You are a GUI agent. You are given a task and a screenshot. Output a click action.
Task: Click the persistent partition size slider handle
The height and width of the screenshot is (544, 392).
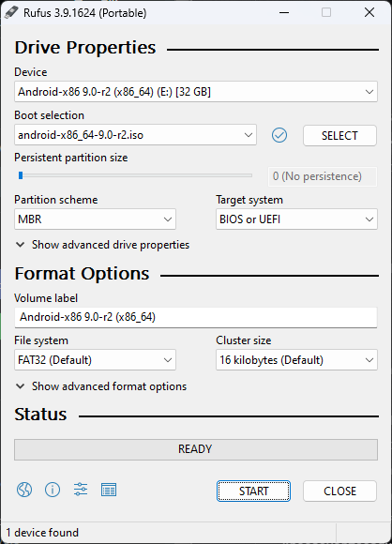pos(21,175)
